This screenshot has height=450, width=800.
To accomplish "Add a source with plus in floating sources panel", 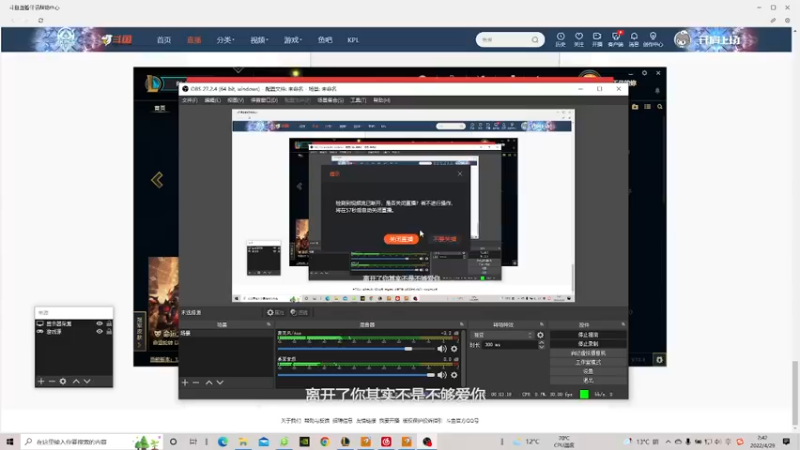I will (x=41, y=381).
